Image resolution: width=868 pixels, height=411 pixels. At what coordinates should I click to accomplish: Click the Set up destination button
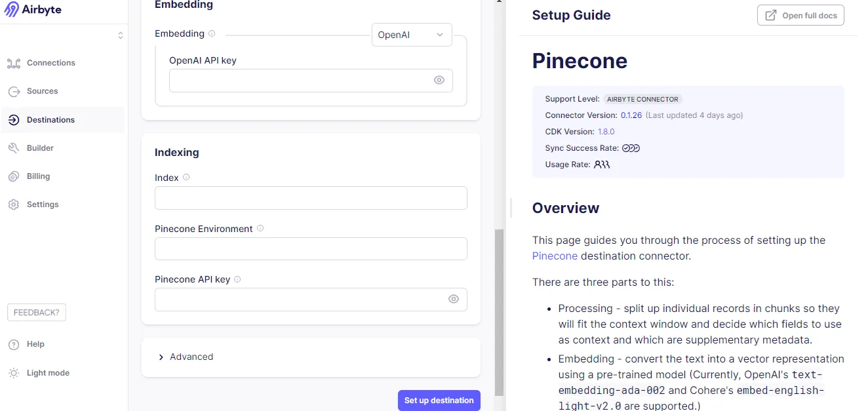[439, 401]
